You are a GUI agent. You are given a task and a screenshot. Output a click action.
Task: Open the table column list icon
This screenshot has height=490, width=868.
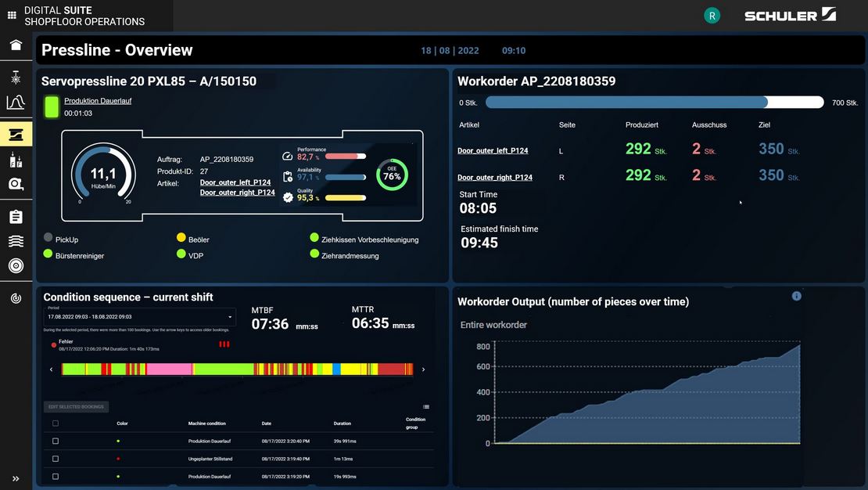[x=425, y=407]
